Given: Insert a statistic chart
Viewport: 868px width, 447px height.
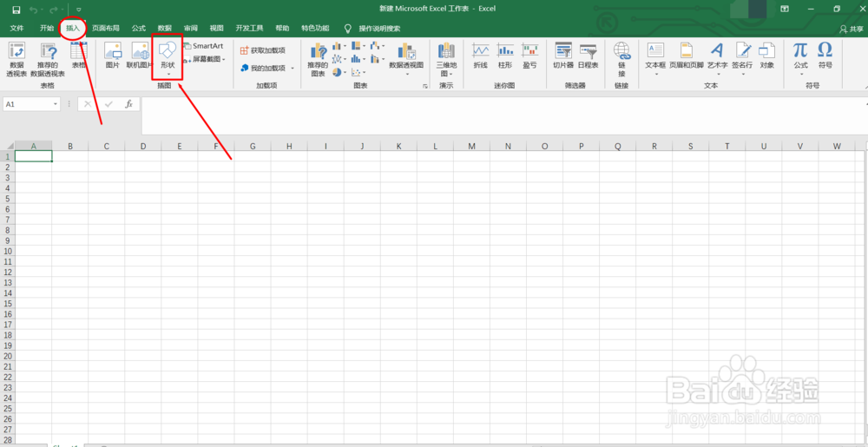Looking at the screenshot, I should point(358,59).
